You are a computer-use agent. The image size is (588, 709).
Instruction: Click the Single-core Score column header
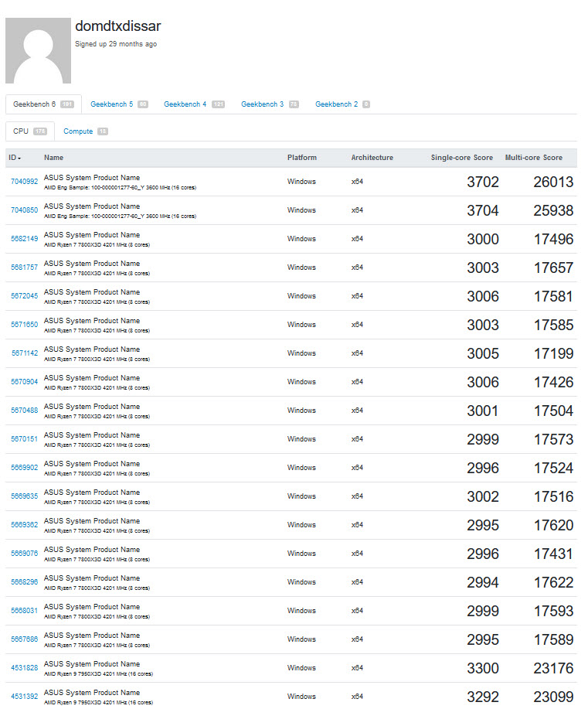click(462, 158)
